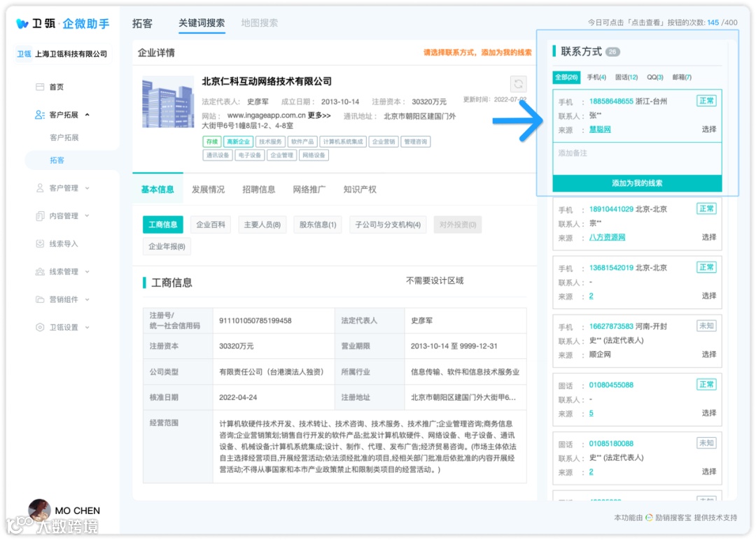This screenshot has height=540, width=756.
Task: Select the 企业年报(8) button
Action: click(167, 247)
